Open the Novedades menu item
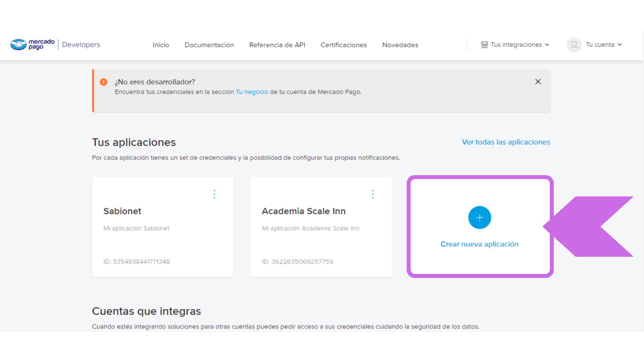The height and width of the screenshot is (362, 644). pyautogui.click(x=400, y=45)
